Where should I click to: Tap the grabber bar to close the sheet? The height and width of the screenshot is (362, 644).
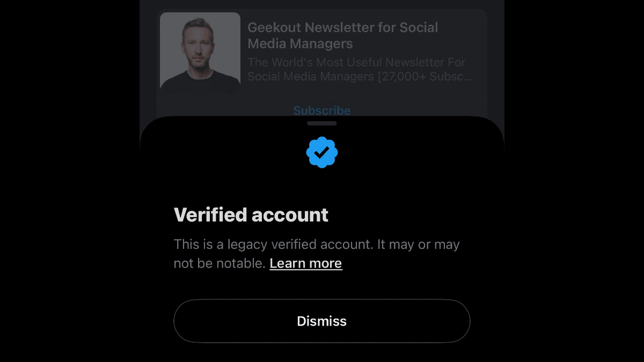click(x=321, y=123)
